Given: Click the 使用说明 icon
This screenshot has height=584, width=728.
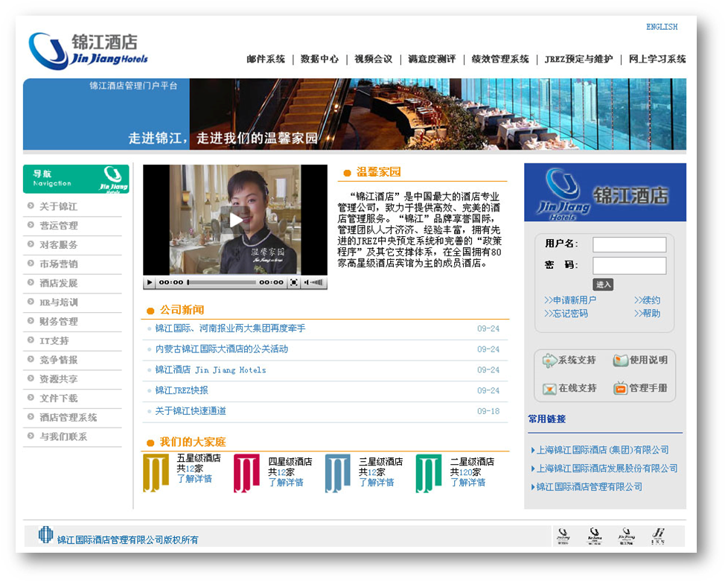Looking at the screenshot, I should coord(620,361).
